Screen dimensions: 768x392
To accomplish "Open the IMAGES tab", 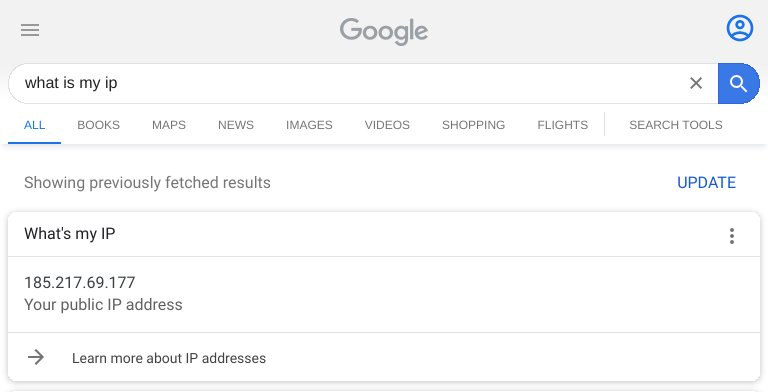I will click(x=309, y=125).
